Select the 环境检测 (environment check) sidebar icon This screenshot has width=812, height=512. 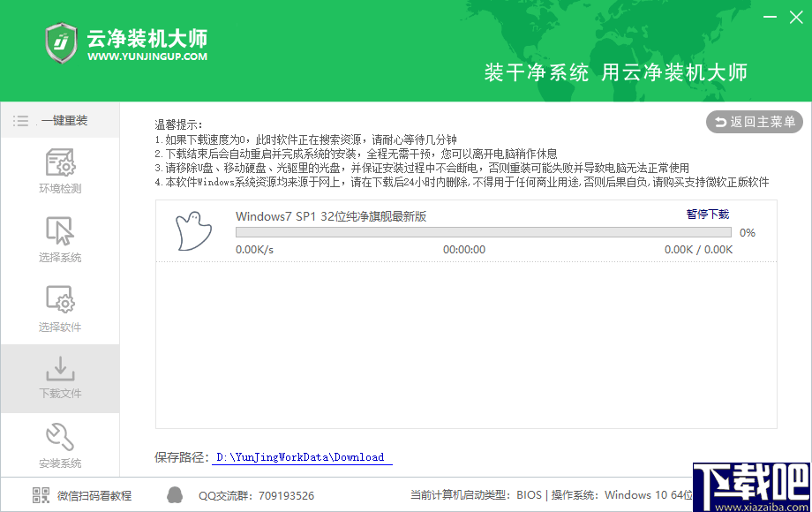click(59, 165)
